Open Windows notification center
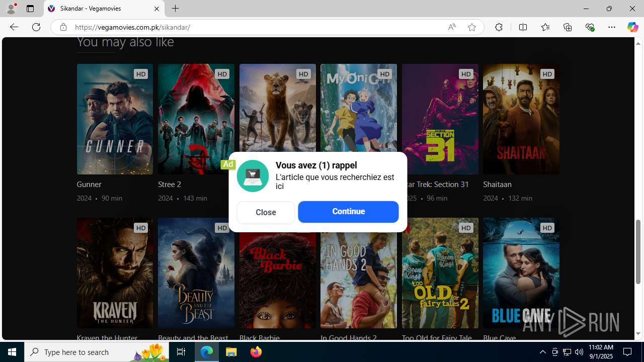This screenshot has height=362, width=644. pos(628,352)
